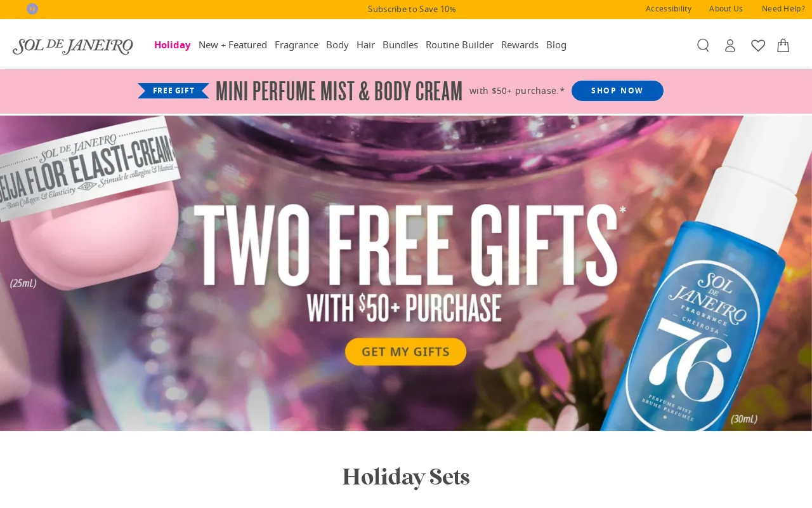Expand the Body menu

(x=337, y=44)
